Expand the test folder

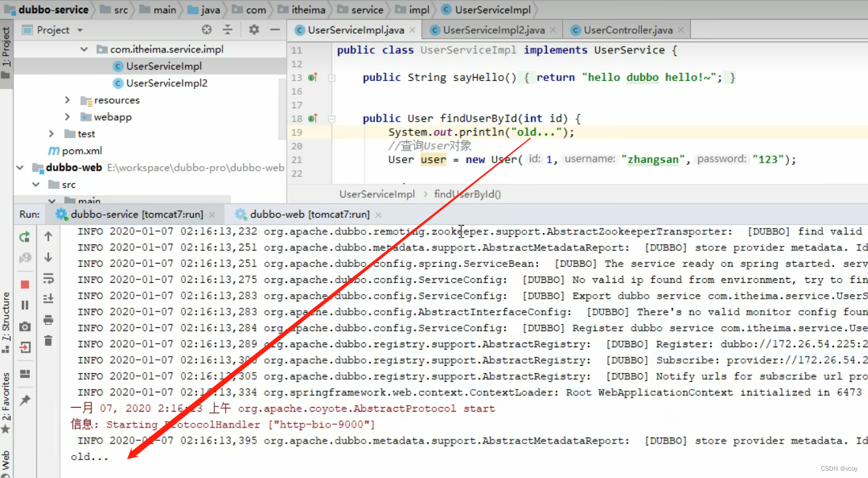pyautogui.click(x=51, y=133)
